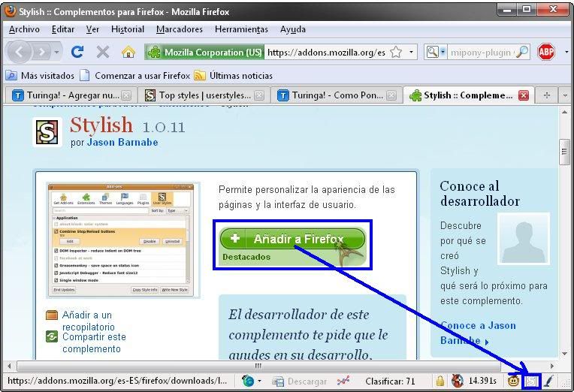Click the Stylish add-on screenshot thumbnail

point(121,240)
